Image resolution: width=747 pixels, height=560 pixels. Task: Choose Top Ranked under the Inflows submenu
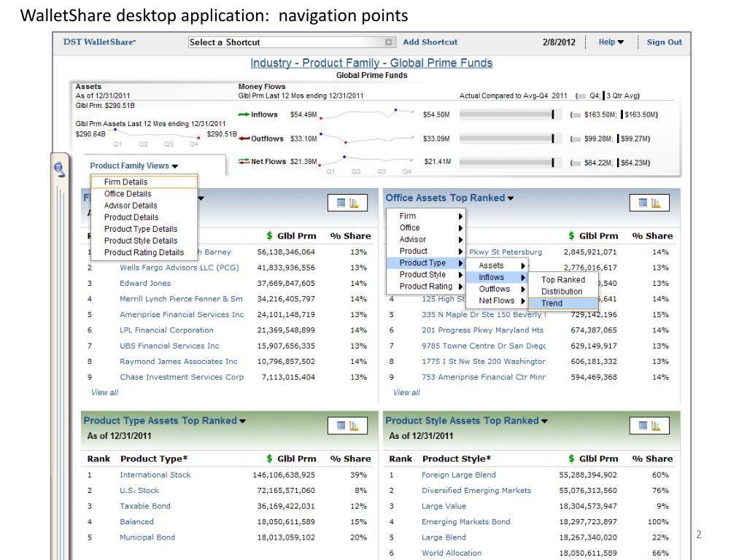562,280
